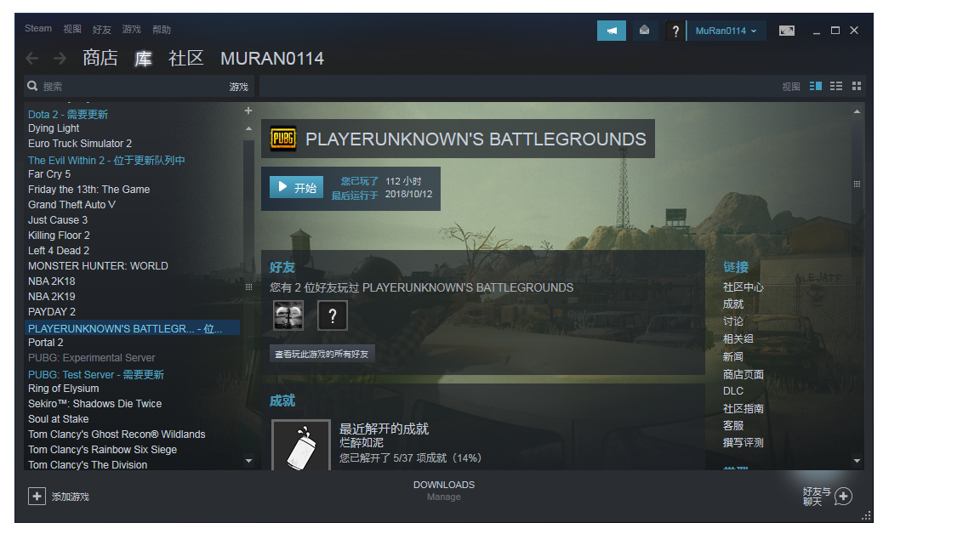Go back with the left arrow
Viewport: 980px width, 551px height.
pyautogui.click(x=32, y=59)
